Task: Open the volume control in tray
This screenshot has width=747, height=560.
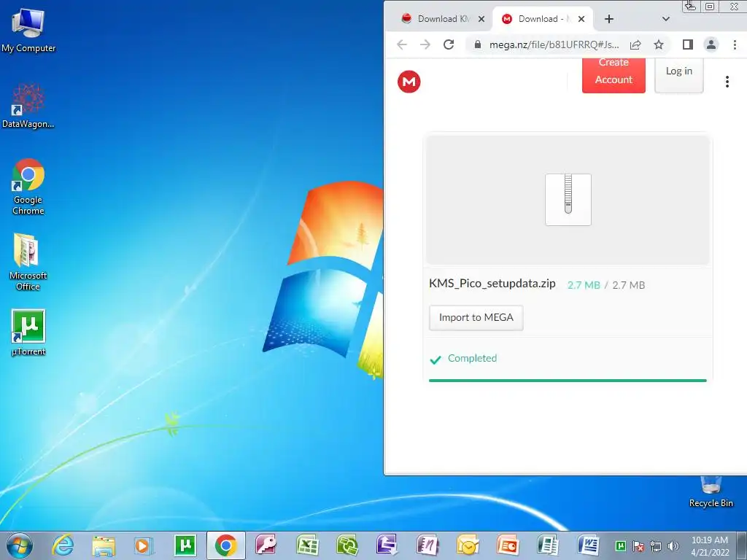Action: (x=673, y=546)
